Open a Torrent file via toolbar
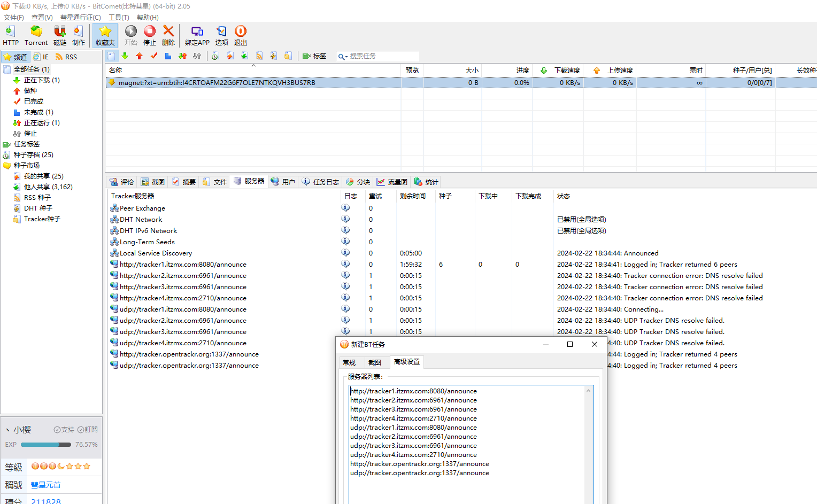Image resolution: width=817 pixels, height=504 pixels. pos(36,35)
